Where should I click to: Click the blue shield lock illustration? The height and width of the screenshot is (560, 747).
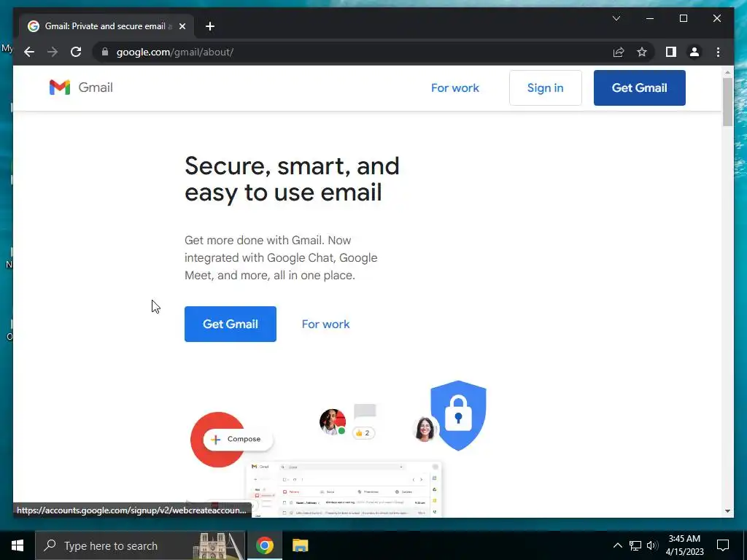click(x=458, y=415)
